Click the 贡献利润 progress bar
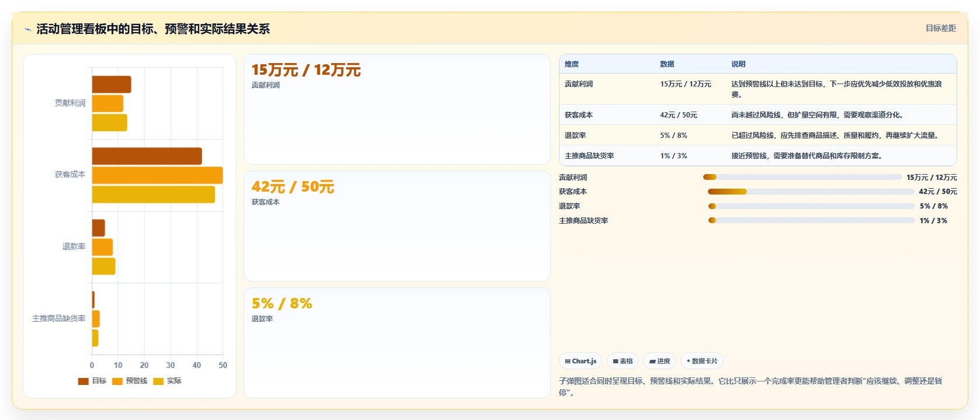Viewport: 980px width, 420px height. point(802,177)
